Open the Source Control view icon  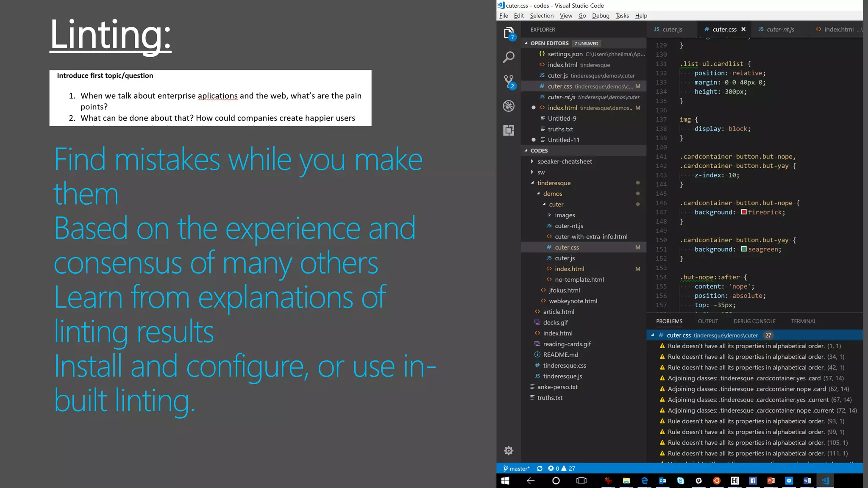pos(509,82)
